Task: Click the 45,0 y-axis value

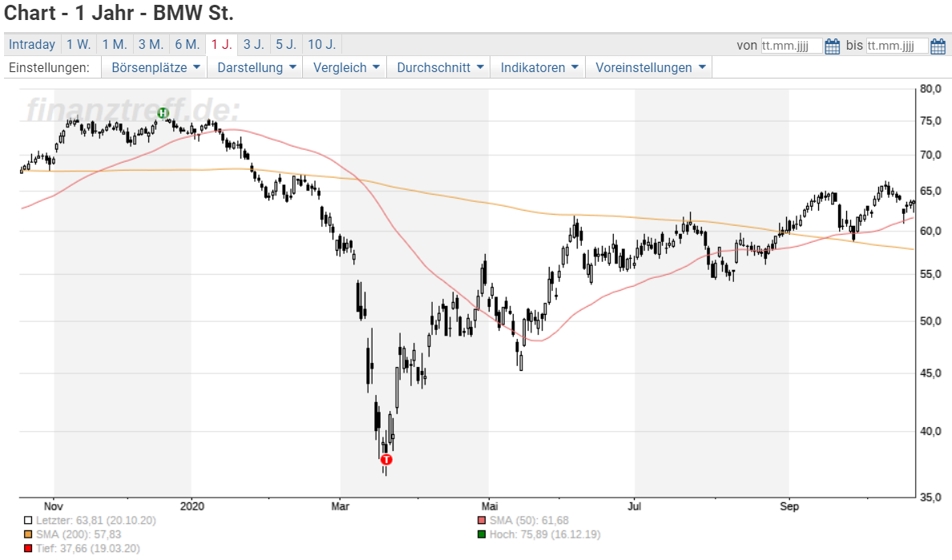Action: point(930,374)
